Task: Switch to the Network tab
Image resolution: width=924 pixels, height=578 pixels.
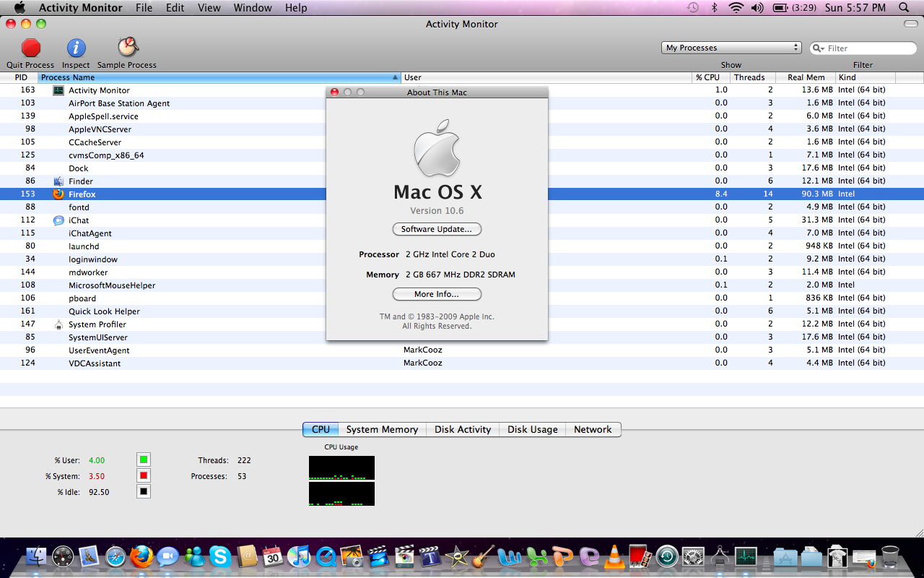Action: pyautogui.click(x=593, y=429)
